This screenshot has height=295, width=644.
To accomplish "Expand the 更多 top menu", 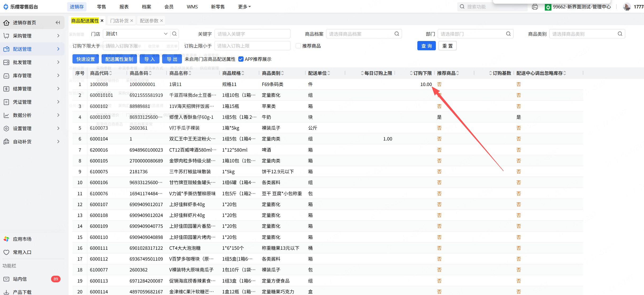I will [244, 7].
